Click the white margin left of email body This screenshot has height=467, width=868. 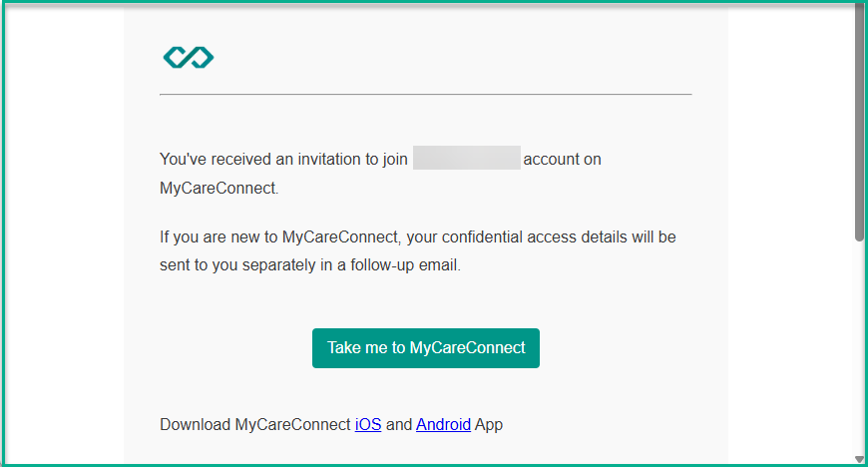coord(64,233)
